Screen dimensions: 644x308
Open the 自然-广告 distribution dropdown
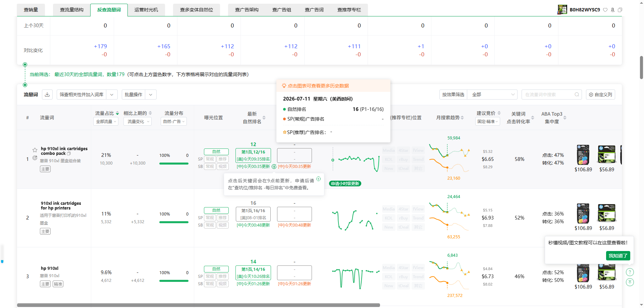pyautogui.click(x=174, y=121)
